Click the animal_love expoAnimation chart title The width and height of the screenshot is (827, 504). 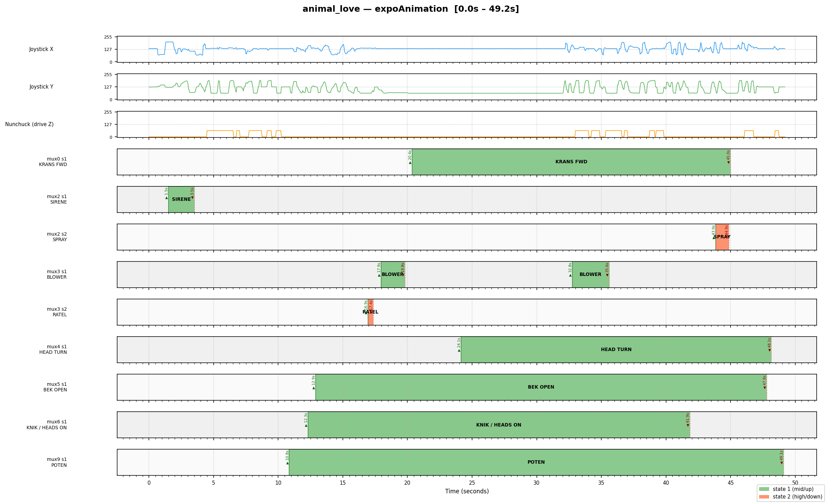click(x=411, y=9)
